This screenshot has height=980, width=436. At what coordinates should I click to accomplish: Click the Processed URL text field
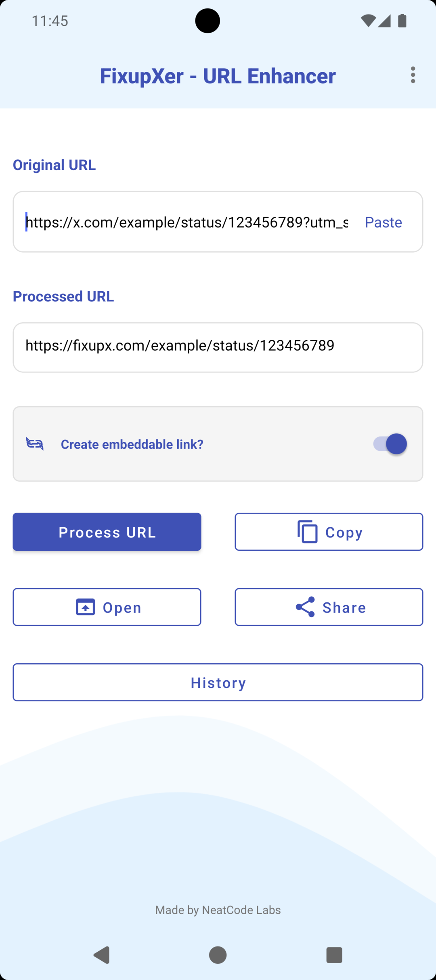point(218,347)
